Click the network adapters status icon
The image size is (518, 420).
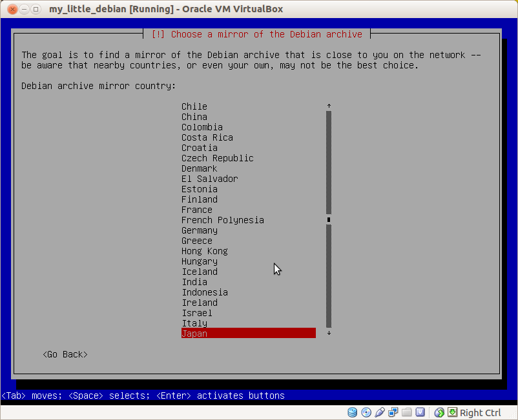coord(393,412)
